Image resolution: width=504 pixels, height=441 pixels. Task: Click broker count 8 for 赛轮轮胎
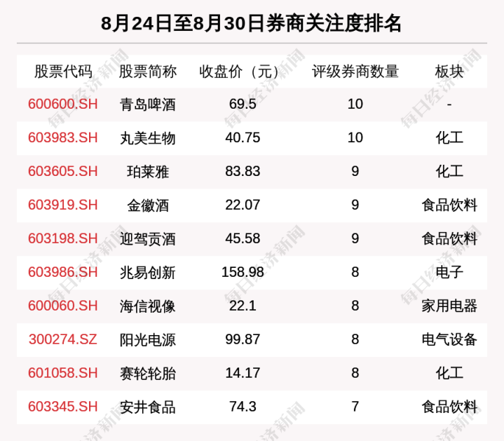coord(355,373)
